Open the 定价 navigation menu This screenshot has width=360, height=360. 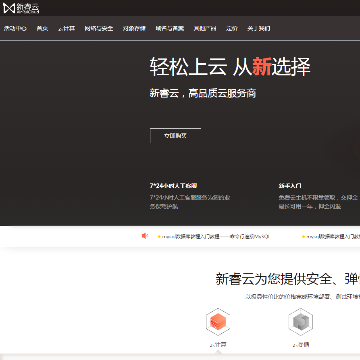click(232, 29)
